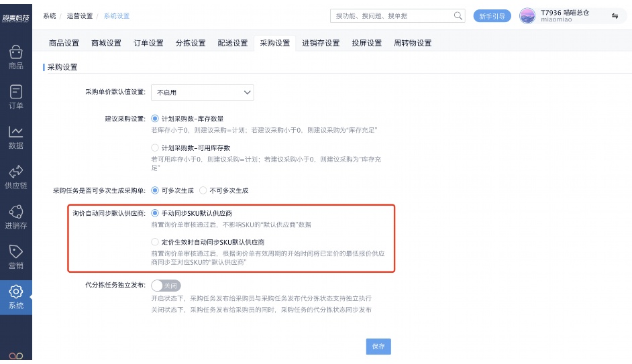Open the 数据 sidebar module
This screenshot has width=632, height=364.
point(15,137)
